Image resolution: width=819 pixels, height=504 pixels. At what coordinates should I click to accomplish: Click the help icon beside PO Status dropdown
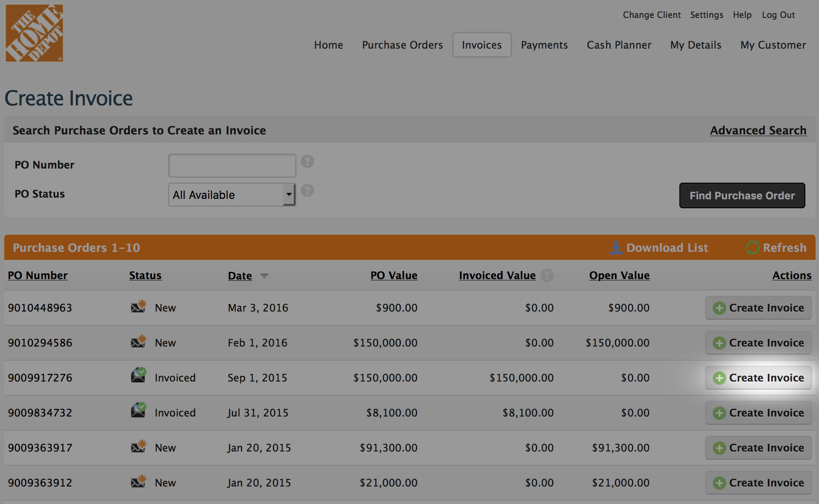(x=307, y=191)
